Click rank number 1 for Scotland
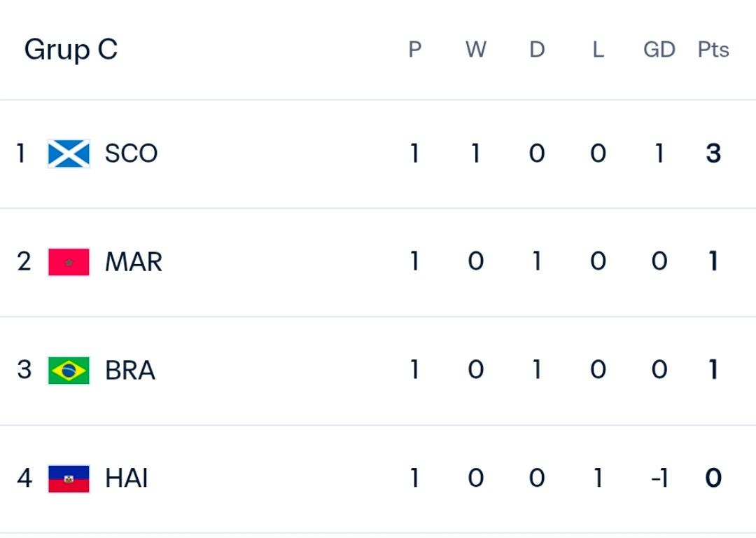Viewport: 756px width, 538px height. click(x=21, y=153)
